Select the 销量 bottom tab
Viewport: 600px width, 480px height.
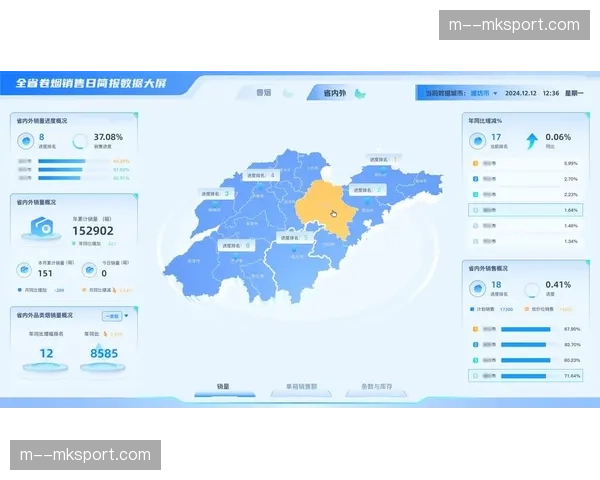click(224, 389)
